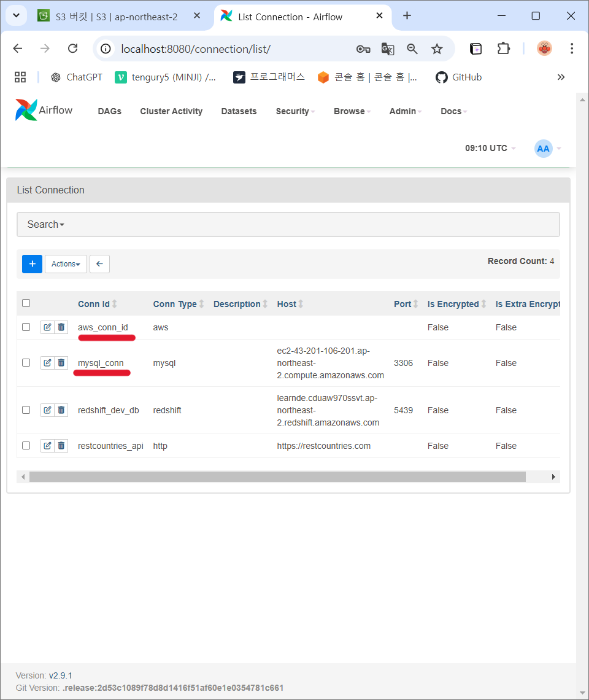
Task: Check the checkbox beside aws_conn_id
Action: 26,327
